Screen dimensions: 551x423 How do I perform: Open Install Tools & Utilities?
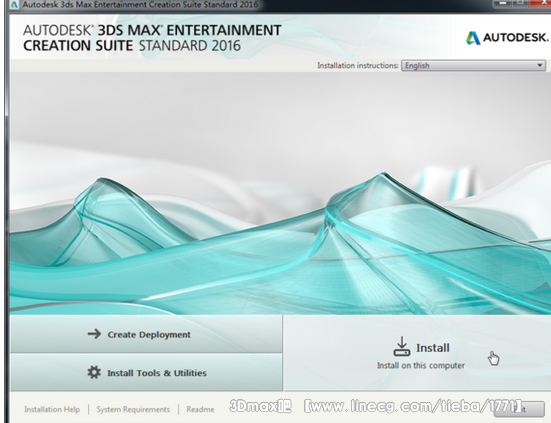point(147,372)
